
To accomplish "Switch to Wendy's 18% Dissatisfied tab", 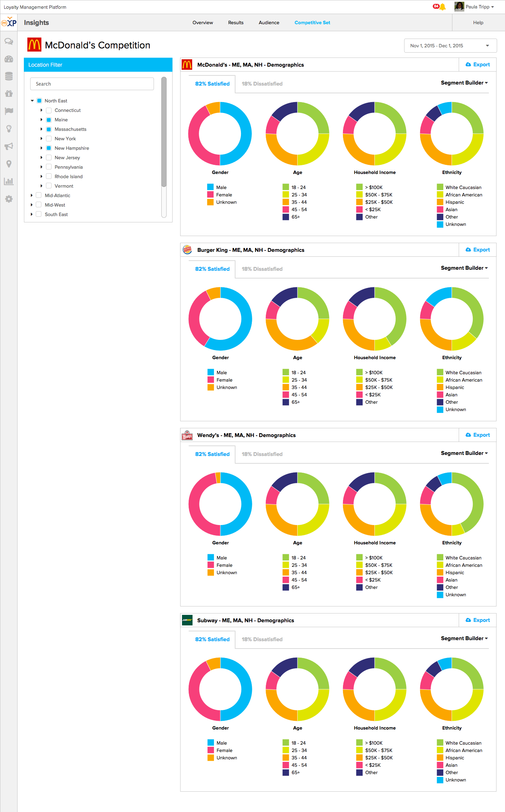I will 262,454.
